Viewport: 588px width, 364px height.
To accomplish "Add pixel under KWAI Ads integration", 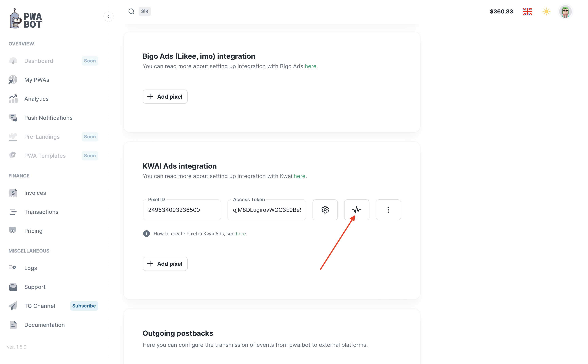I will point(165,264).
